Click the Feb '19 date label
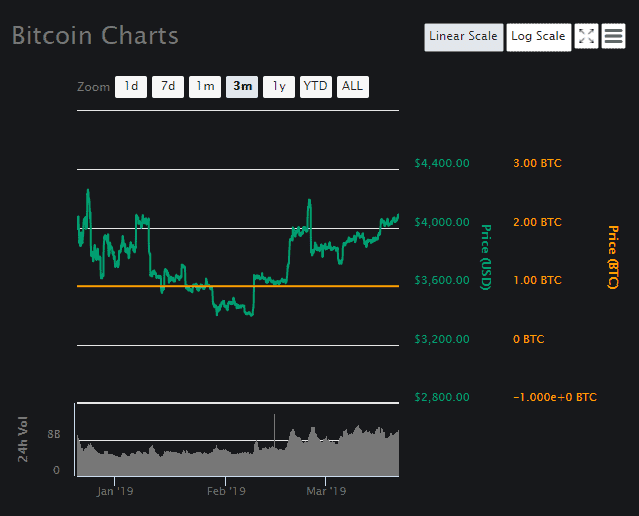The width and height of the screenshot is (639, 516). coord(226,491)
